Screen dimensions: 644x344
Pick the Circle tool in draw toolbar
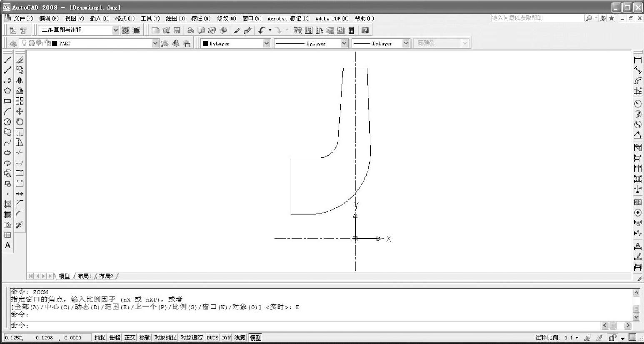click(7, 122)
